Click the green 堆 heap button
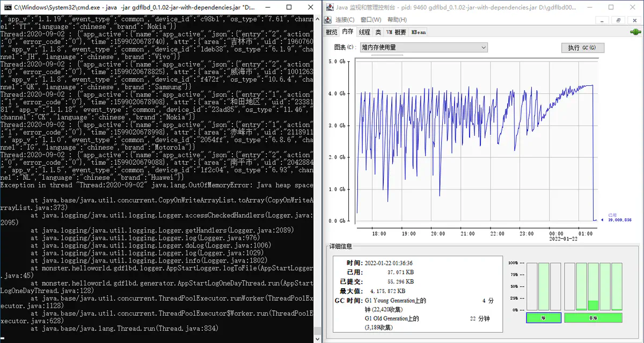 click(543, 318)
